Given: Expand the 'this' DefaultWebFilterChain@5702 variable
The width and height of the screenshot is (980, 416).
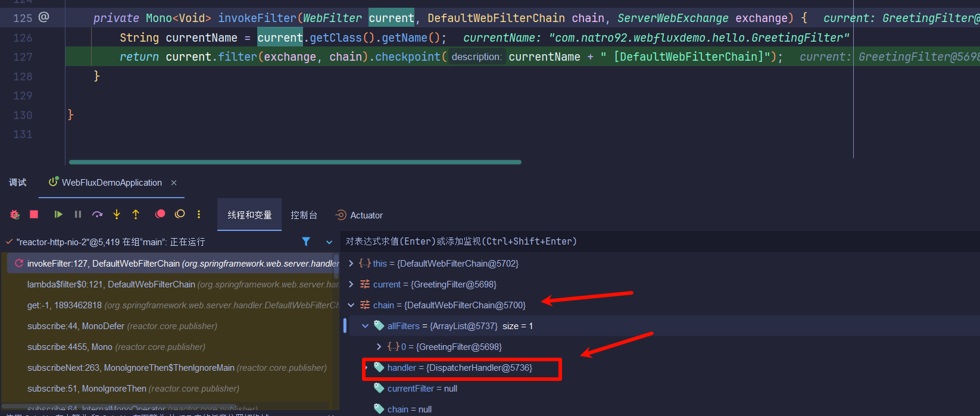Looking at the screenshot, I should click(x=351, y=263).
